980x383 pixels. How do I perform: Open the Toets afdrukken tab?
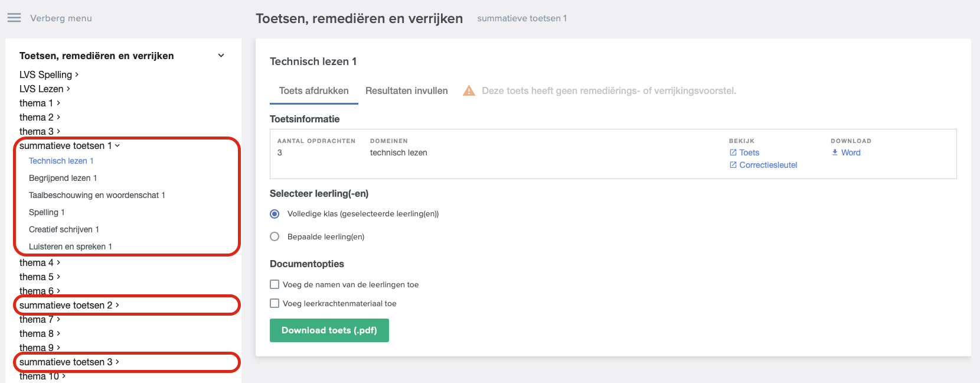(x=314, y=90)
